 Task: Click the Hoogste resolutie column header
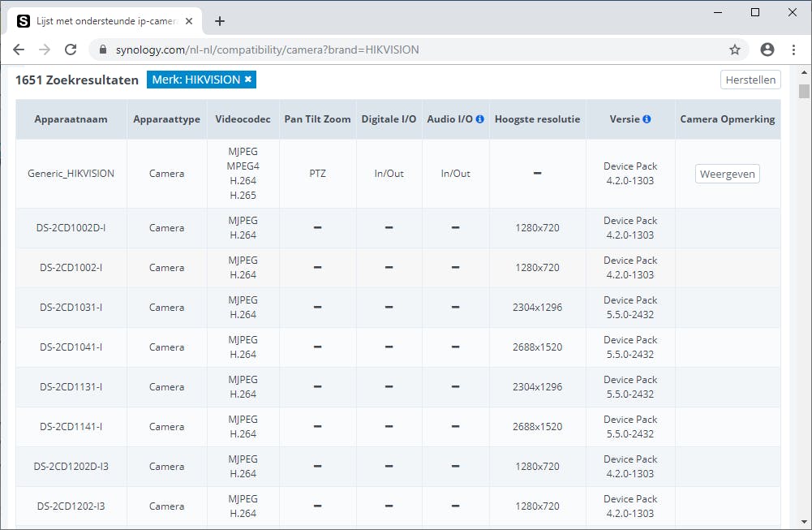pyautogui.click(x=537, y=119)
